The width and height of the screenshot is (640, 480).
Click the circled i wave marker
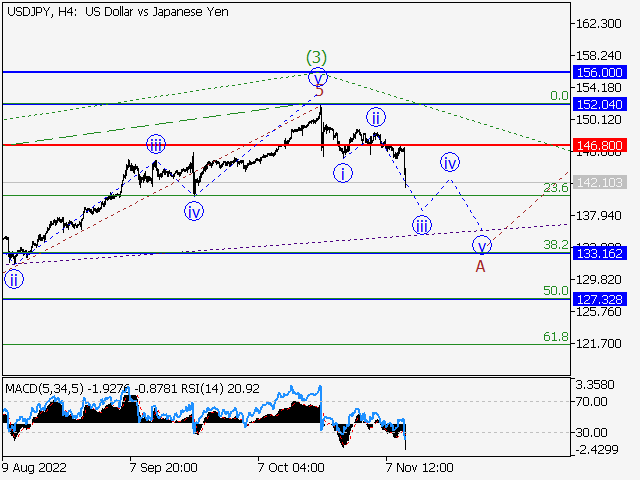(x=343, y=173)
